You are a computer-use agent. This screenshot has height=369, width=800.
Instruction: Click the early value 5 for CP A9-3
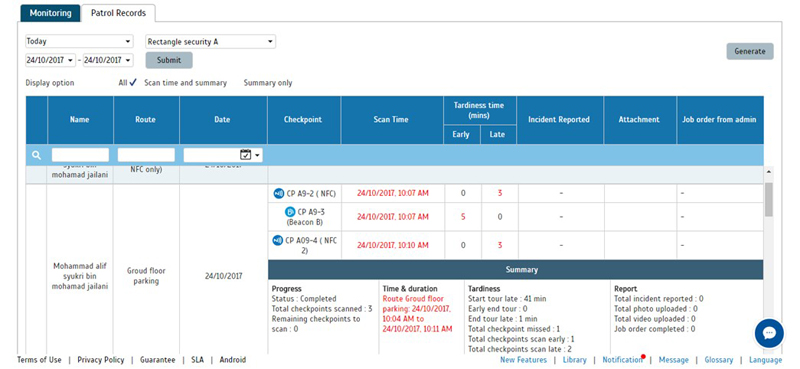pyautogui.click(x=463, y=217)
